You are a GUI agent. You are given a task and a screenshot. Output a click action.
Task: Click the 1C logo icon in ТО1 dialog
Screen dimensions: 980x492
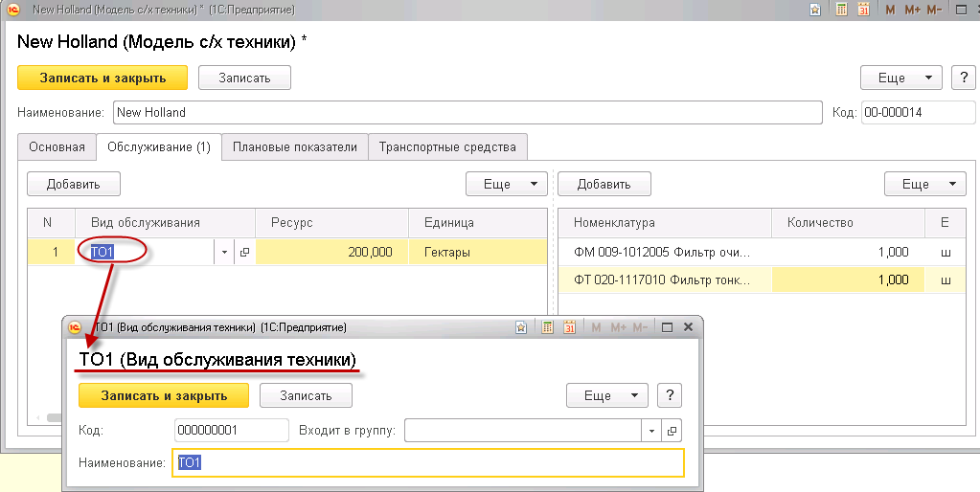[x=75, y=327]
